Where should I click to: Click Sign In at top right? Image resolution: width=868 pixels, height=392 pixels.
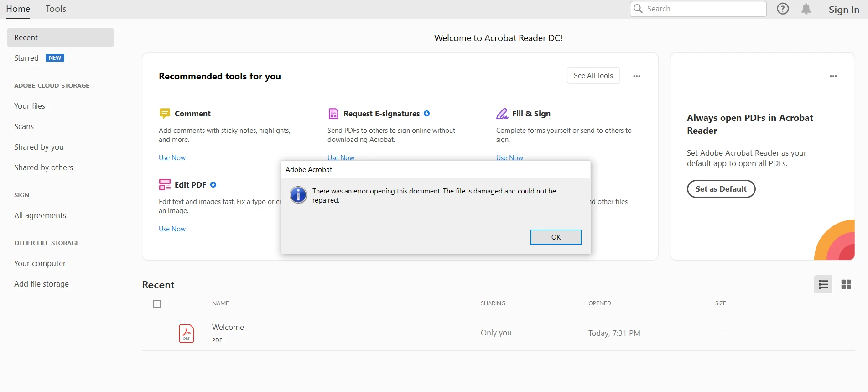click(844, 10)
